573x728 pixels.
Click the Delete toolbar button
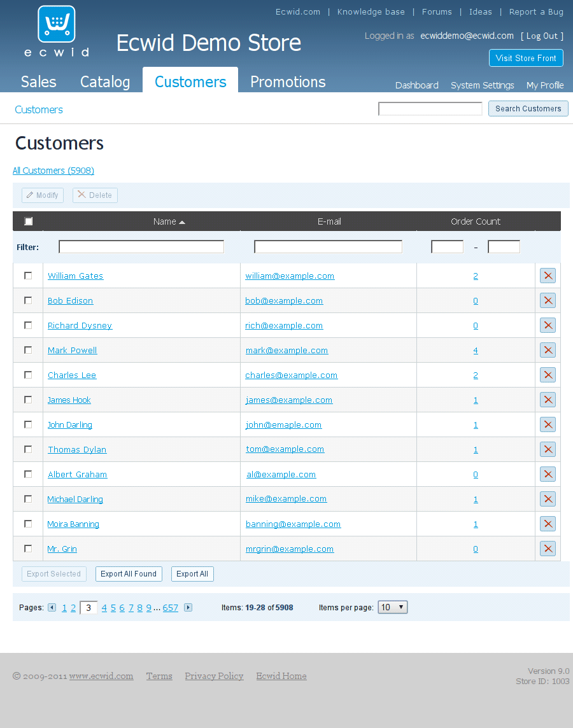click(95, 195)
